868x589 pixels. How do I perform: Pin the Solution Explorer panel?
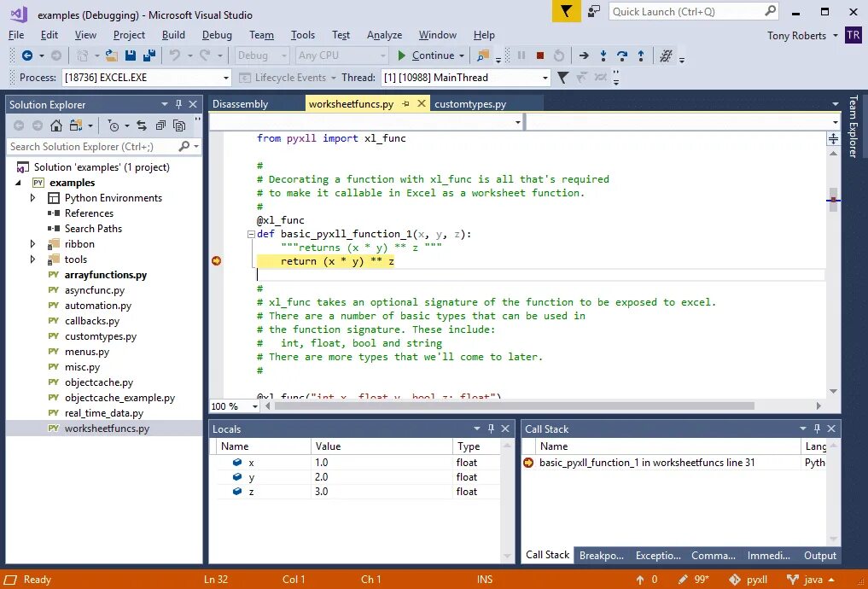coord(178,104)
